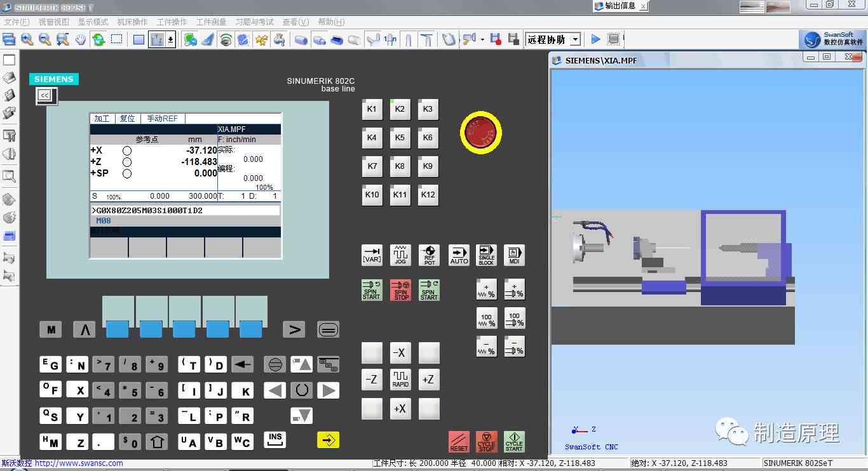The width and height of the screenshot is (868, 471).
Task: Open the 远程协助 dropdown
Action: tap(575, 39)
